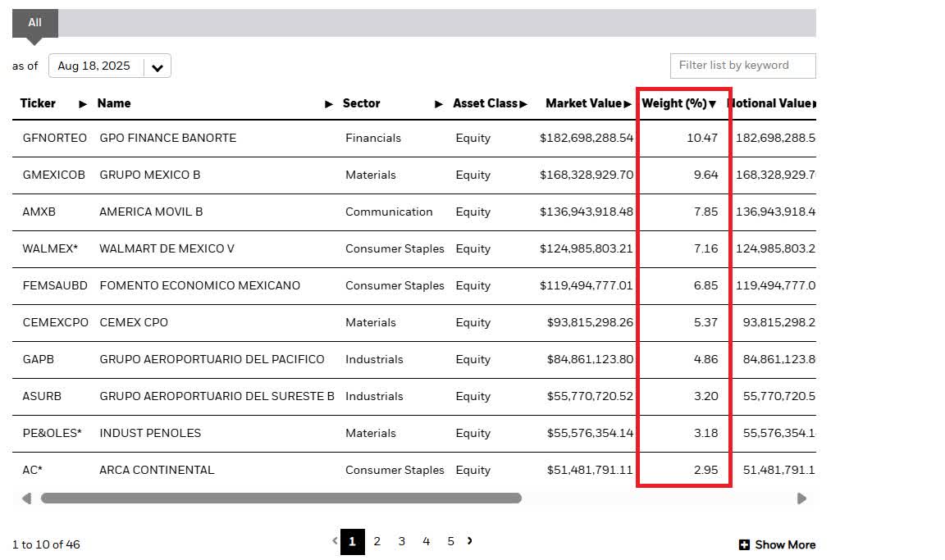Click the horizontal scrollbar thumb
Screen dimensions: 945x560
point(281,498)
